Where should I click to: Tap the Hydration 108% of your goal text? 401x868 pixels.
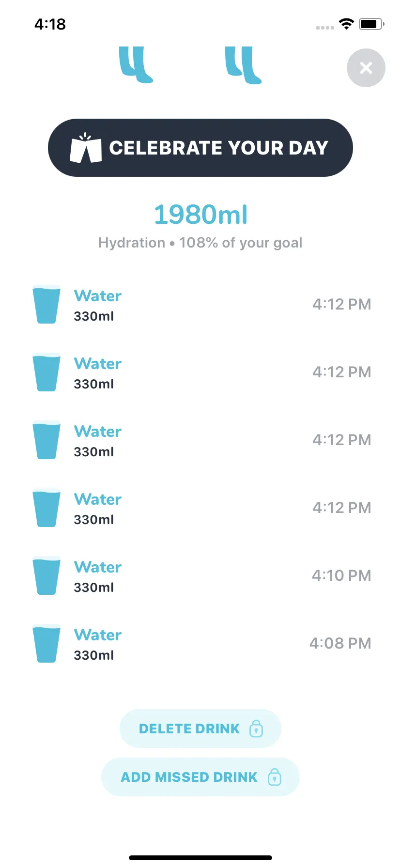(200, 243)
